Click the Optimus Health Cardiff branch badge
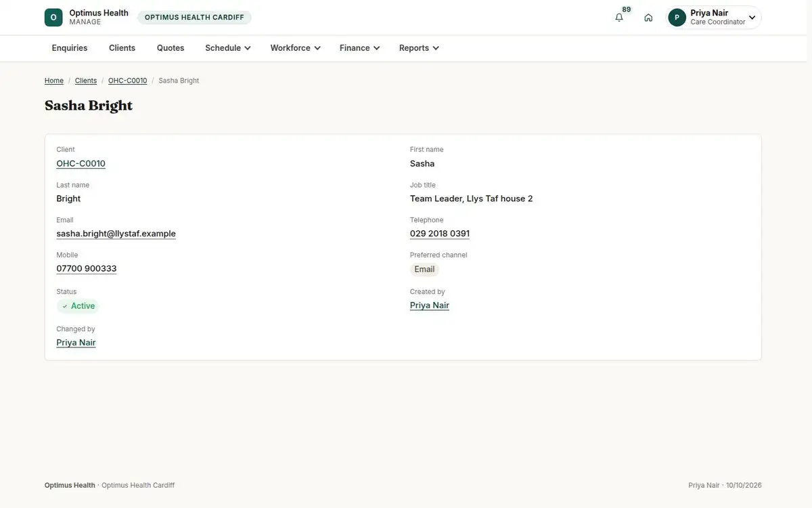Viewport: 812px width, 508px height. (194, 18)
